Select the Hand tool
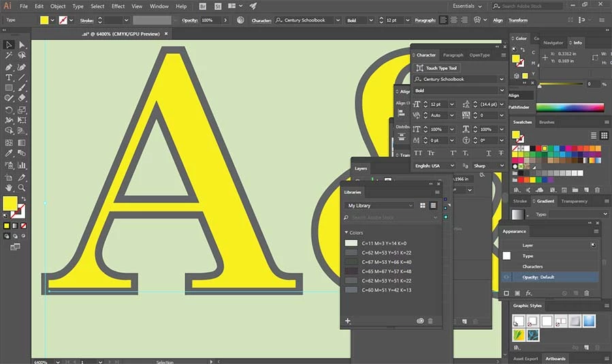612x364 pixels. coord(9,188)
